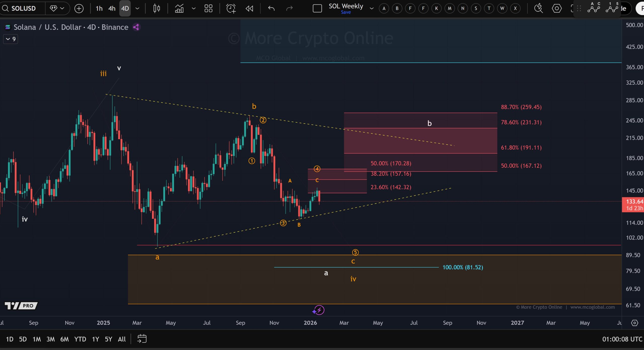The image size is (644, 350).
Task: Open the multi-chart layout grid icon
Action: pyautogui.click(x=209, y=8)
